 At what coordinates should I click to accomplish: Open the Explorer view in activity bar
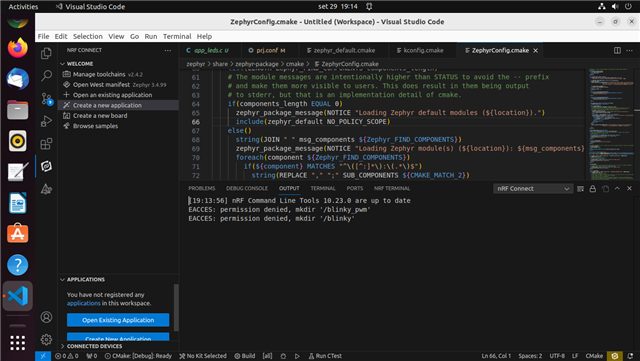46,53
